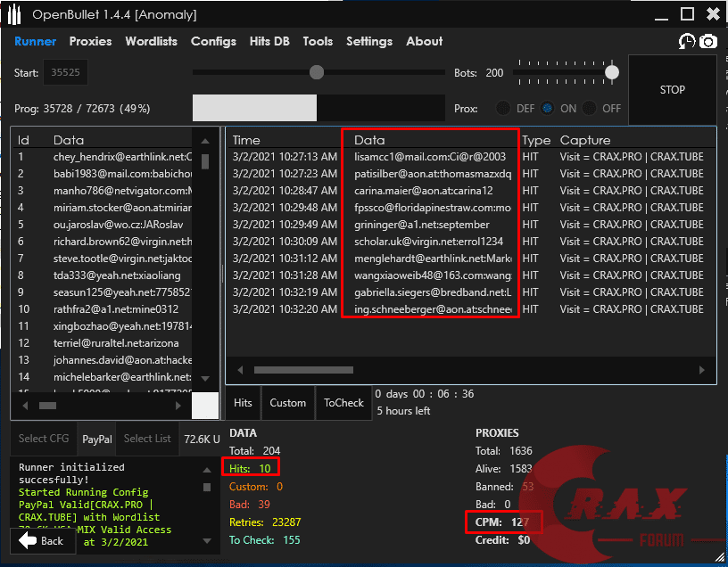Switch to the Hits DB tab

pyautogui.click(x=269, y=41)
